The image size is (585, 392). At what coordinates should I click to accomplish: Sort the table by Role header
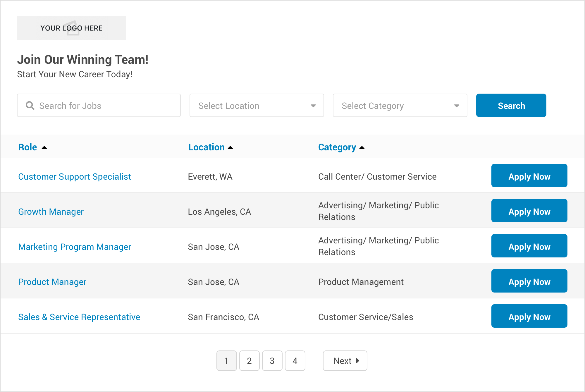[27, 147]
